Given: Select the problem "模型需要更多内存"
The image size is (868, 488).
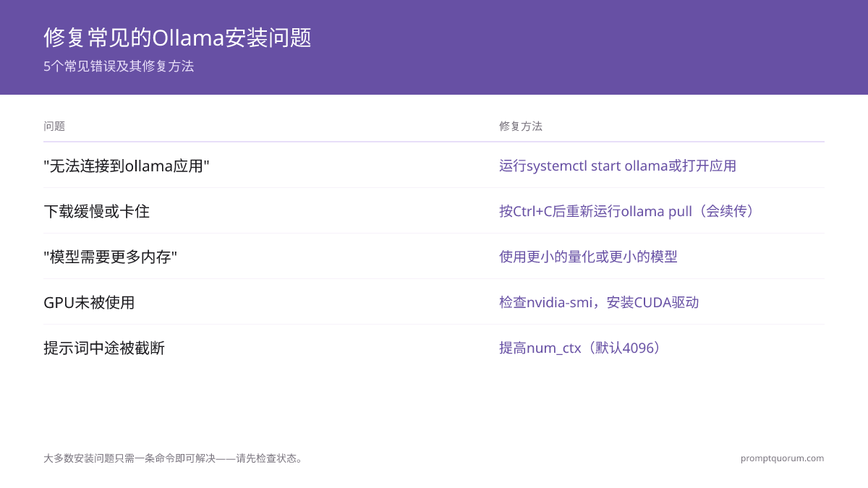Looking at the screenshot, I should click(x=111, y=257).
